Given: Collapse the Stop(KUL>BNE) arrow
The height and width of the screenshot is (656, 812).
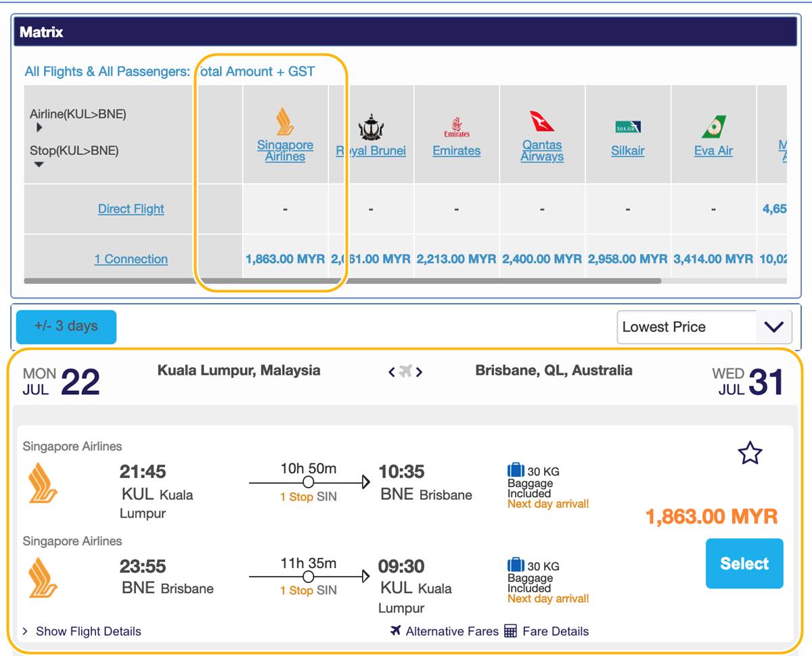Looking at the screenshot, I should pos(39,164).
